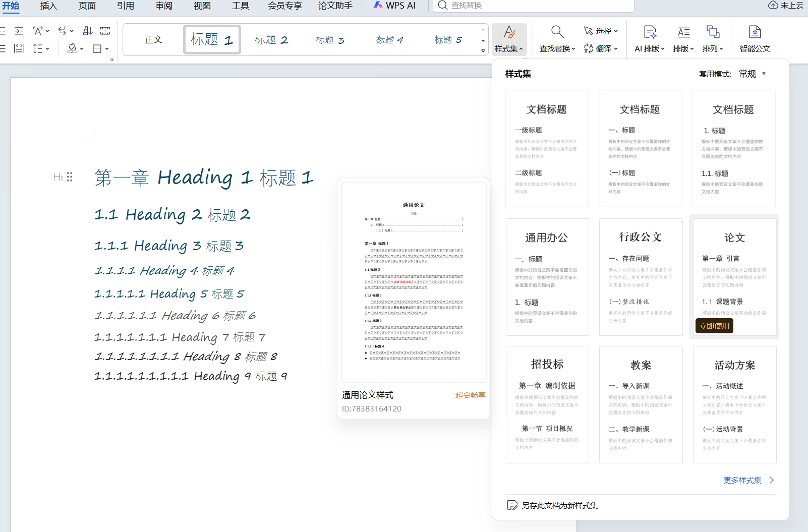Switch to the 审阅 tab
The height and width of the screenshot is (532, 808).
[164, 6]
